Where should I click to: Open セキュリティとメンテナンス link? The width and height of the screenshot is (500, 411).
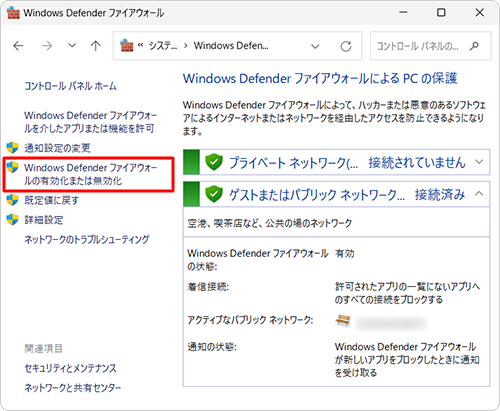point(70,368)
